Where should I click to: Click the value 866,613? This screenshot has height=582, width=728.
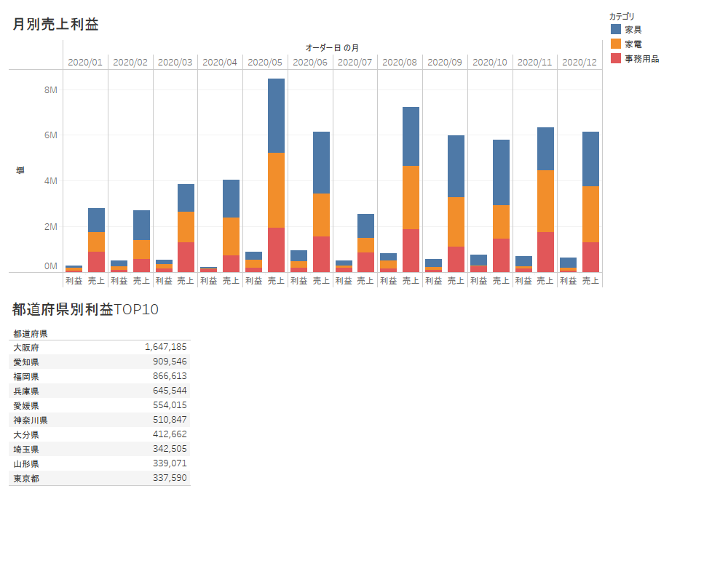click(170, 376)
